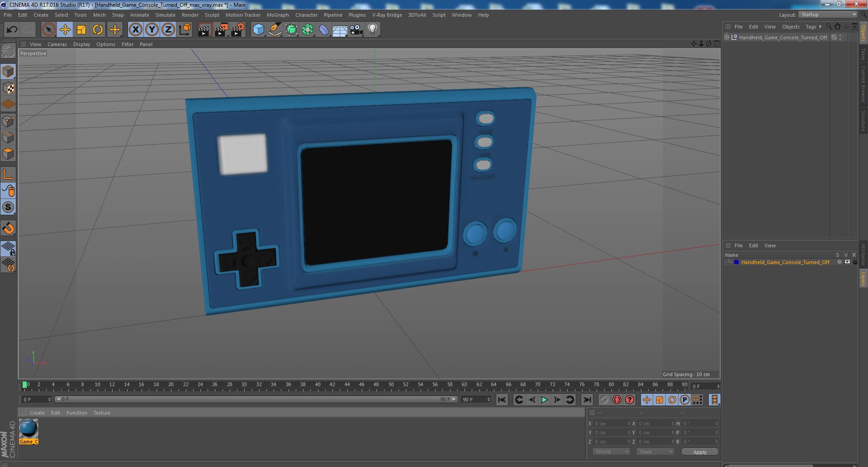This screenshot has height=467, width=868.
Task: Go to end of animation
Action: [587, 400]
